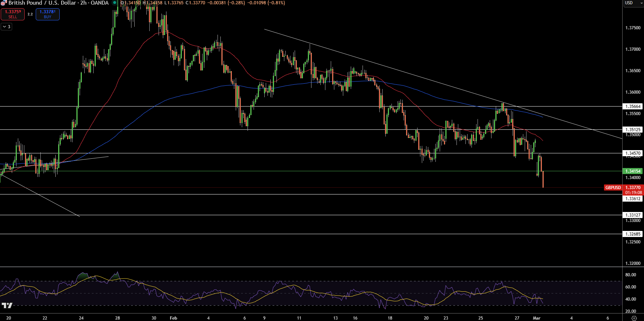Click the Feb date on time axis
Screen dimensions: 644x321
point(174,318)
